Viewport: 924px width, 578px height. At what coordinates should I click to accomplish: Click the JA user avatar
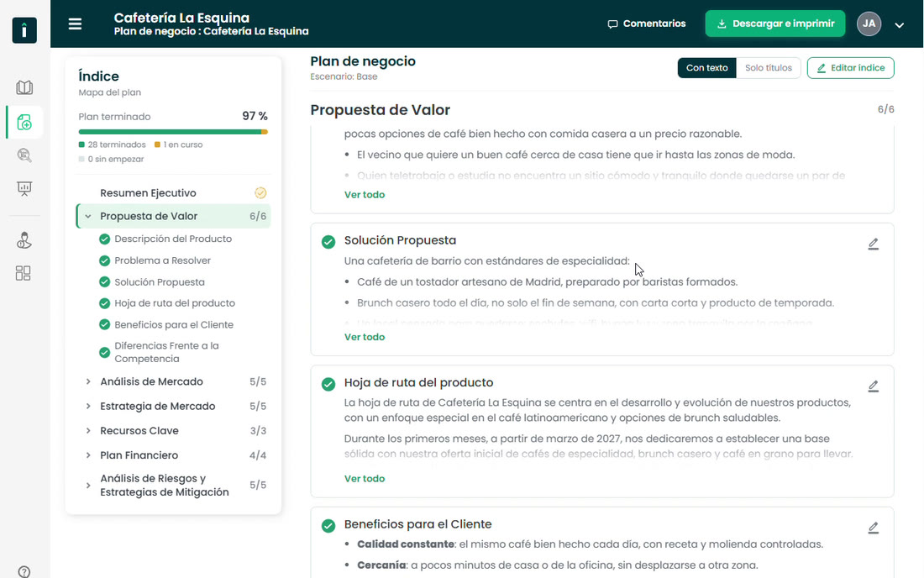click(x=869, y=24)
